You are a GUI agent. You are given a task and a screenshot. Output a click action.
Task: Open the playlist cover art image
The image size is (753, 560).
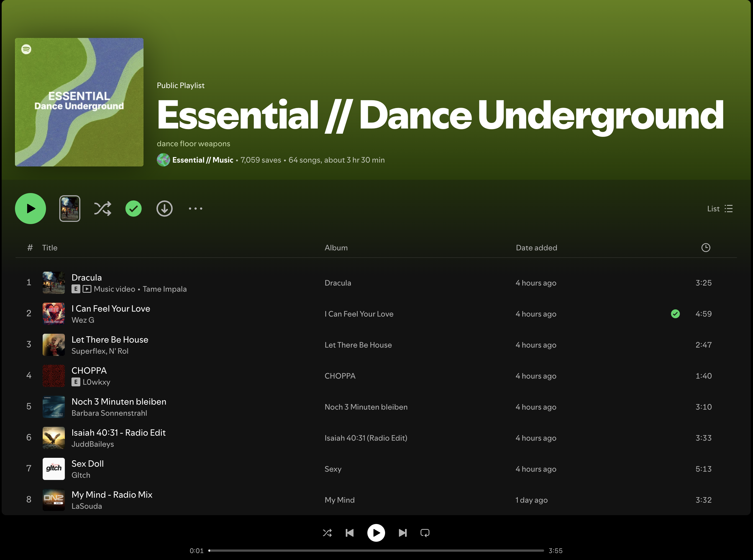[79, 102]
